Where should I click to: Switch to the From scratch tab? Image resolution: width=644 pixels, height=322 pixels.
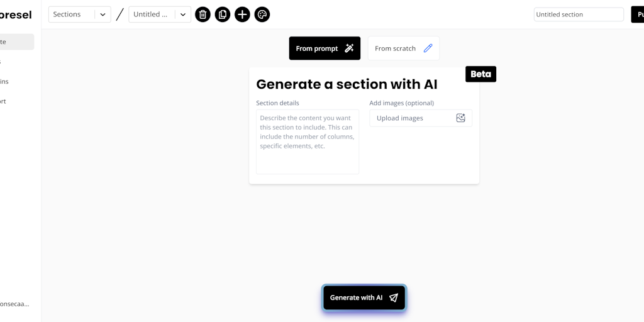403,48
